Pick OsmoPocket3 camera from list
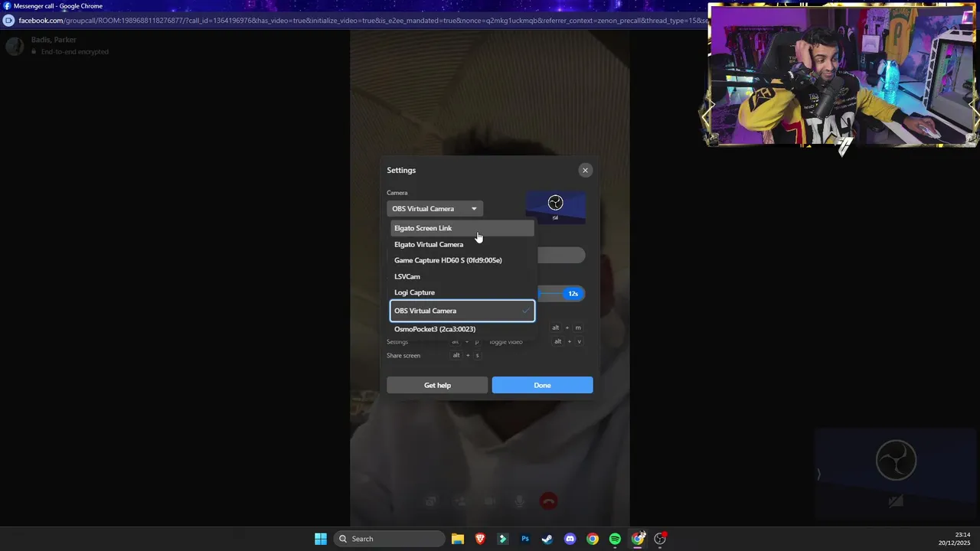 462,329
